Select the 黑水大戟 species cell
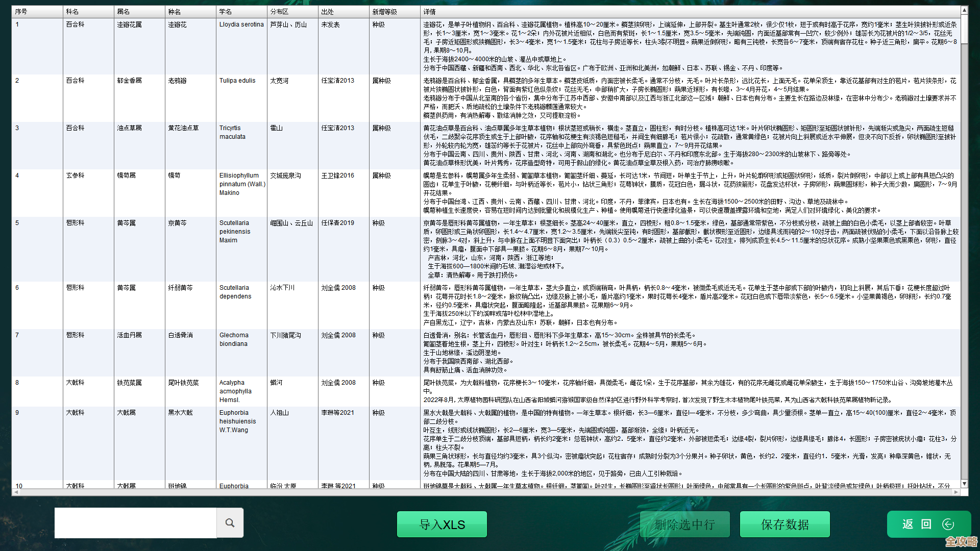The width and height of the screenshot is (980, 551). pos(181,413)
